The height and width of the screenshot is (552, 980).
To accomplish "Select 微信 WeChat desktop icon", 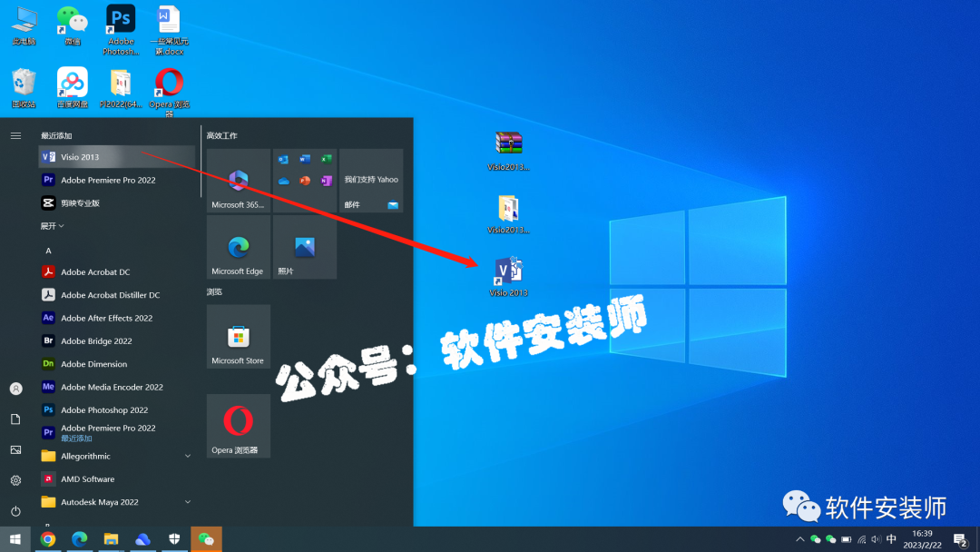I will click(73, 26).
